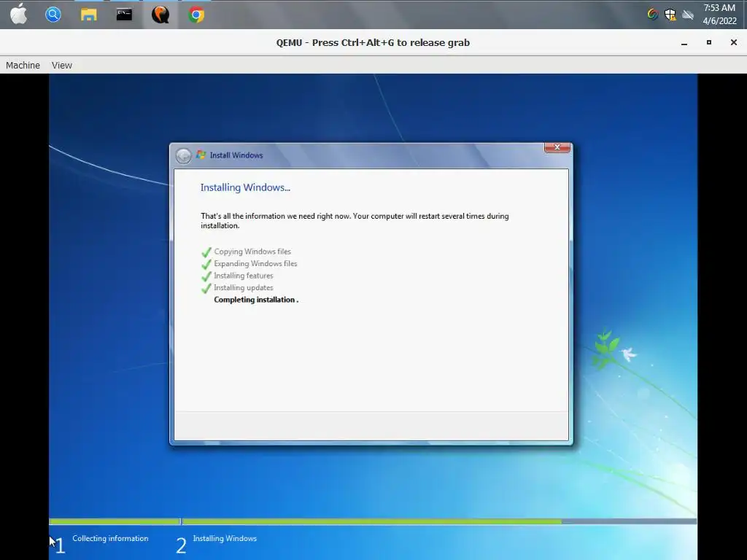This screenshot has height=560, width=747.
Task: Click the colorful swirl tray icon
Action: [x=653, y=15]
